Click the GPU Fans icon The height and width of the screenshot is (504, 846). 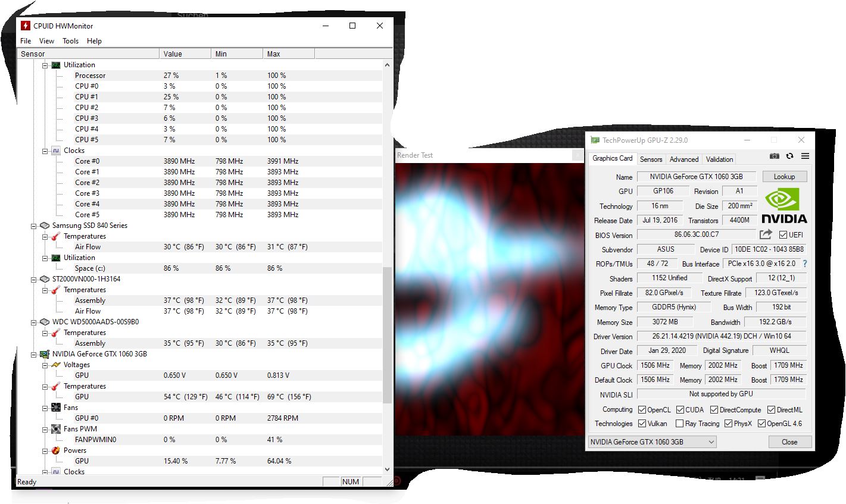coord(56,408)
